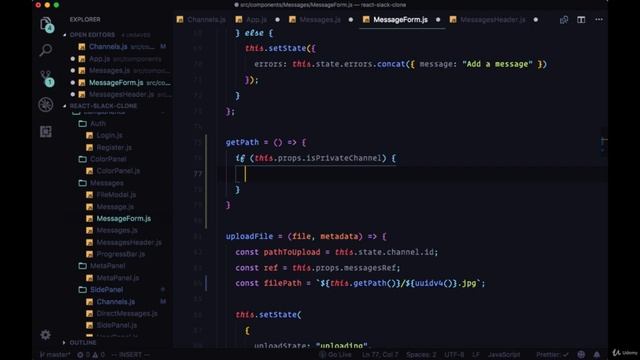Open FileModal.js in the Messages folder

(116, 195)
